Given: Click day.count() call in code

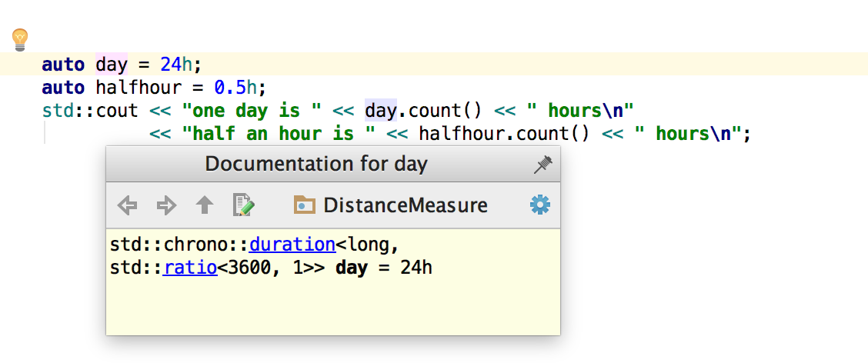Looking at the screenshot, I should point(423,111).
